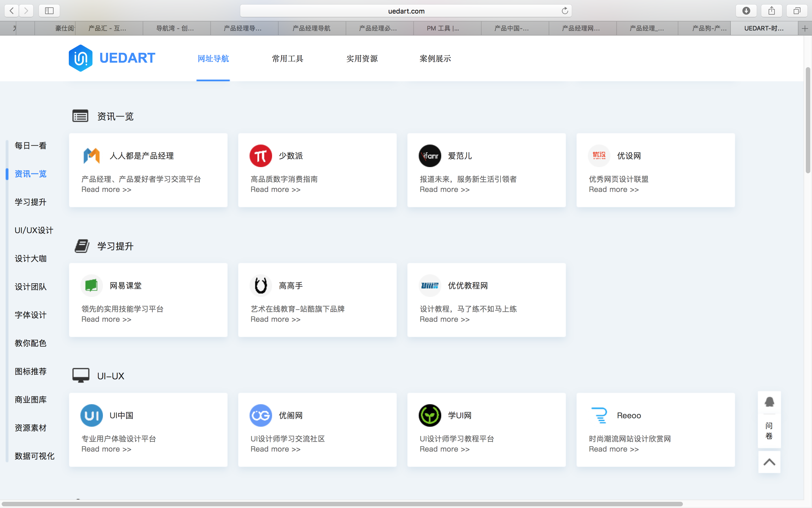Jump to 数据可视化 in the sidebar

click(35, 456)
